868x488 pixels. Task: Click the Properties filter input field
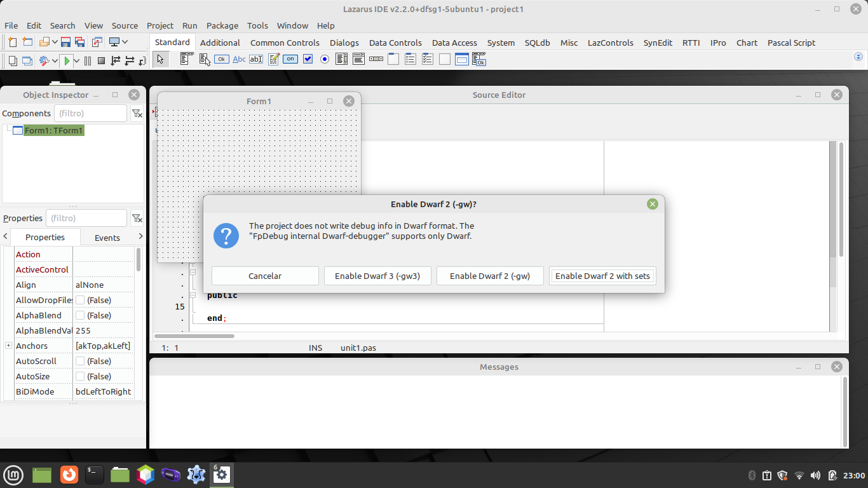pyautogui.click(x=86, y=218)
